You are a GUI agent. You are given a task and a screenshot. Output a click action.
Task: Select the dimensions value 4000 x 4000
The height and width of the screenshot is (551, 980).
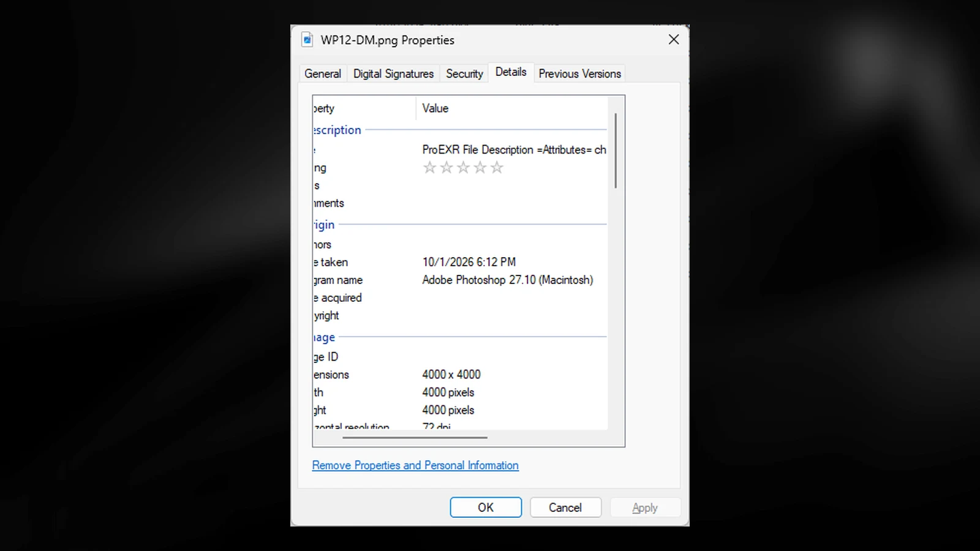(451, 375)
